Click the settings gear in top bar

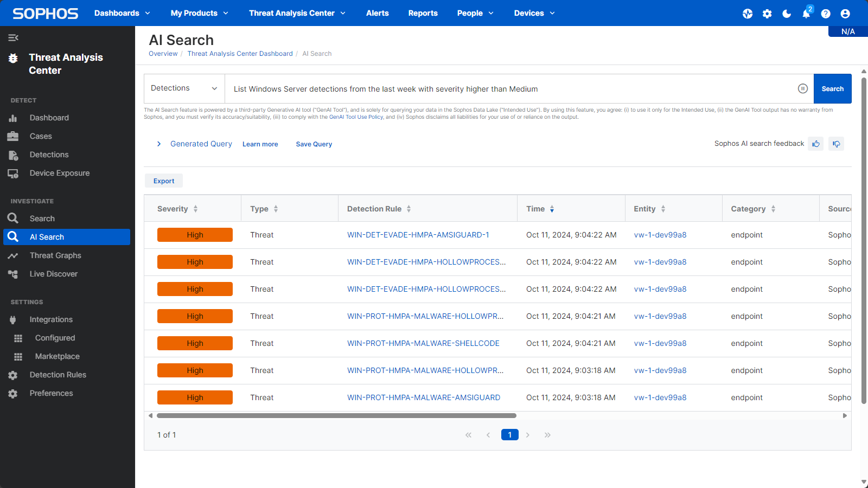pos(767,14)
